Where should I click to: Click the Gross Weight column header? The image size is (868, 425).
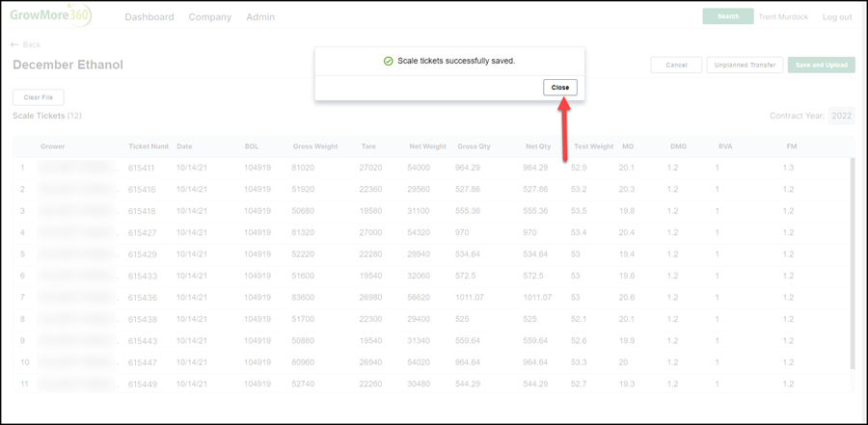[315, 146]
